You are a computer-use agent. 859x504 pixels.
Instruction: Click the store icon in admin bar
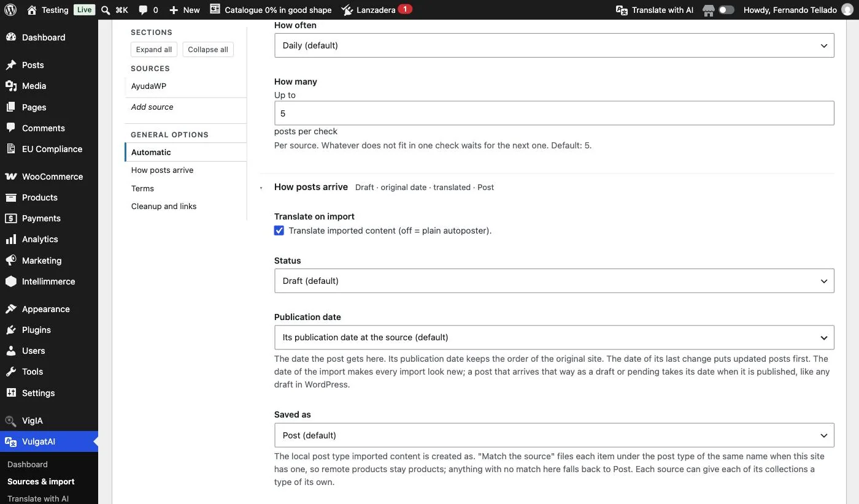[709, 10]
